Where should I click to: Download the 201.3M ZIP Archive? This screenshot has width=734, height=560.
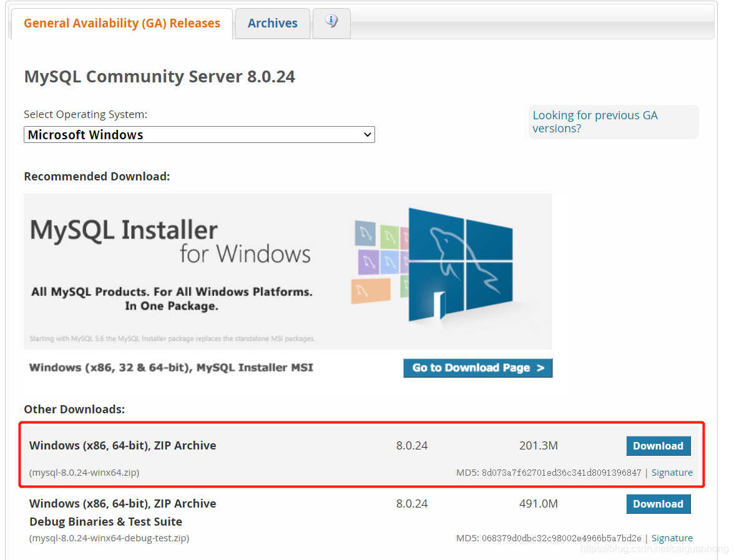[x=658, y=446]
